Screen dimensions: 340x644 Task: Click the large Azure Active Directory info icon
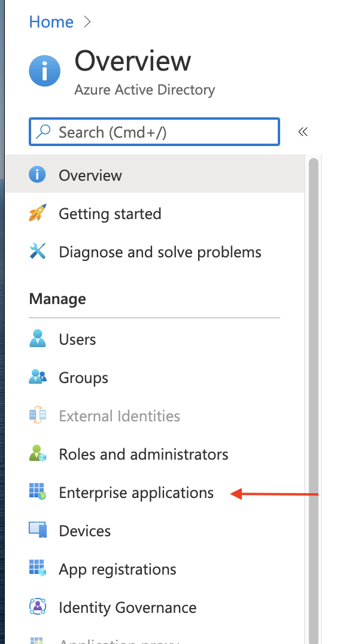coord(45,71)
